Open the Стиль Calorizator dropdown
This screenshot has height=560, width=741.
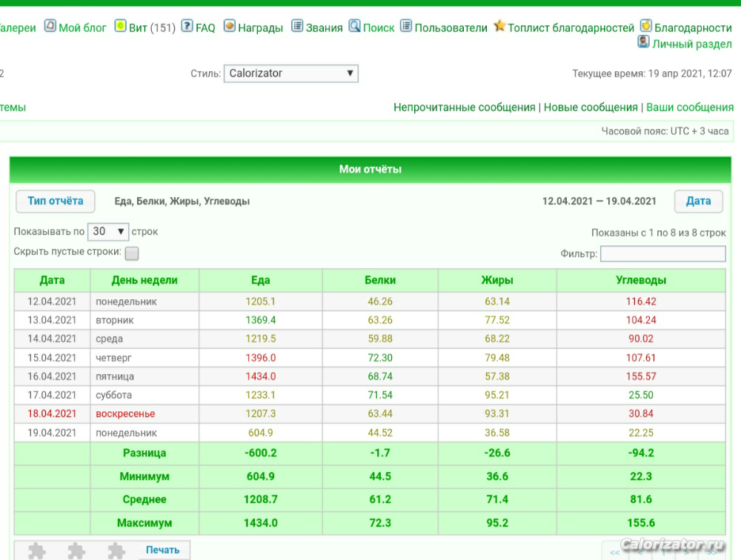290,73
